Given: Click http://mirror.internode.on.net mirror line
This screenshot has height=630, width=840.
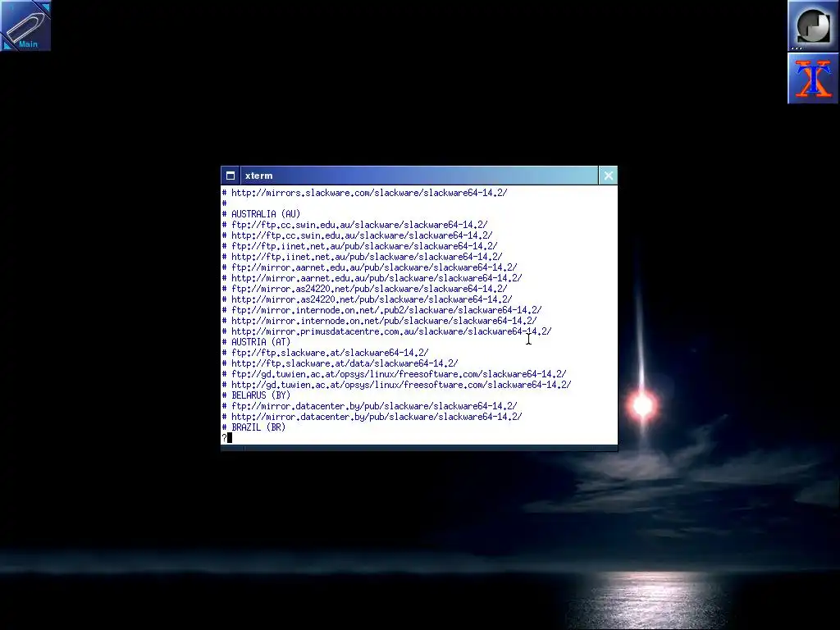Looking at the screenshot, I should tap(379, 321).
